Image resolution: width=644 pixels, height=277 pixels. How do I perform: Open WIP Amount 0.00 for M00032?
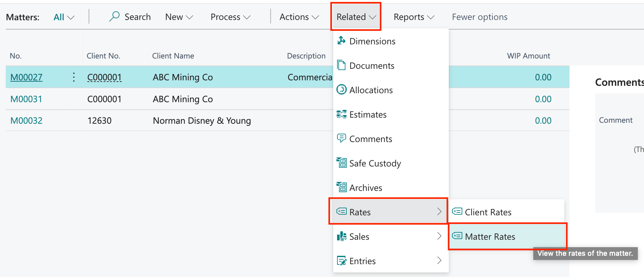click(543, 121)
